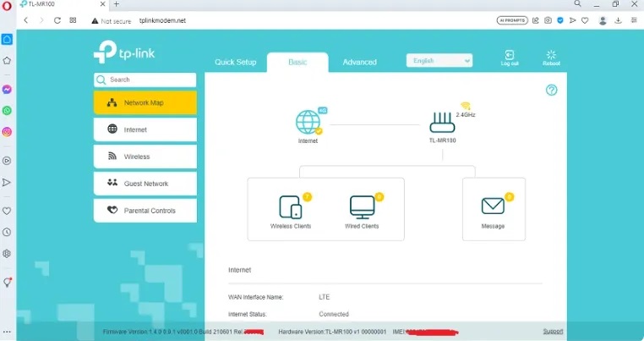The height and width of the screenshot is (341, 644).
Task: Go back to previous page
Action: [26, 20]
